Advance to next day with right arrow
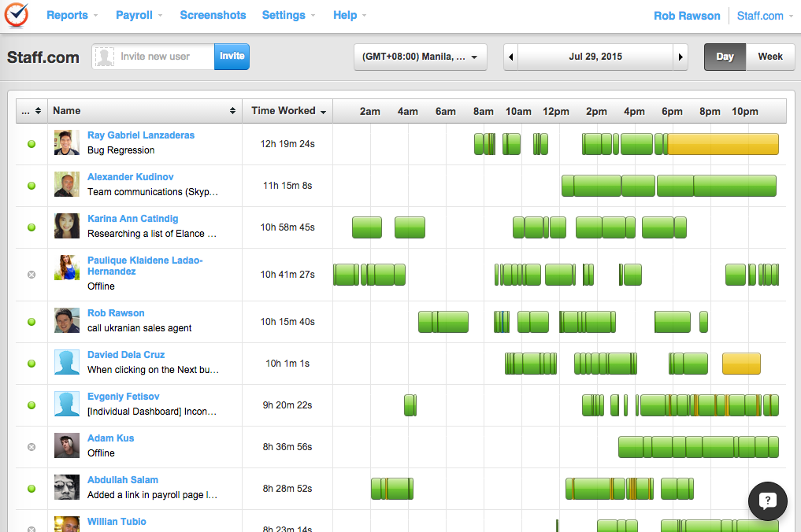 click(x=680, y=57)
